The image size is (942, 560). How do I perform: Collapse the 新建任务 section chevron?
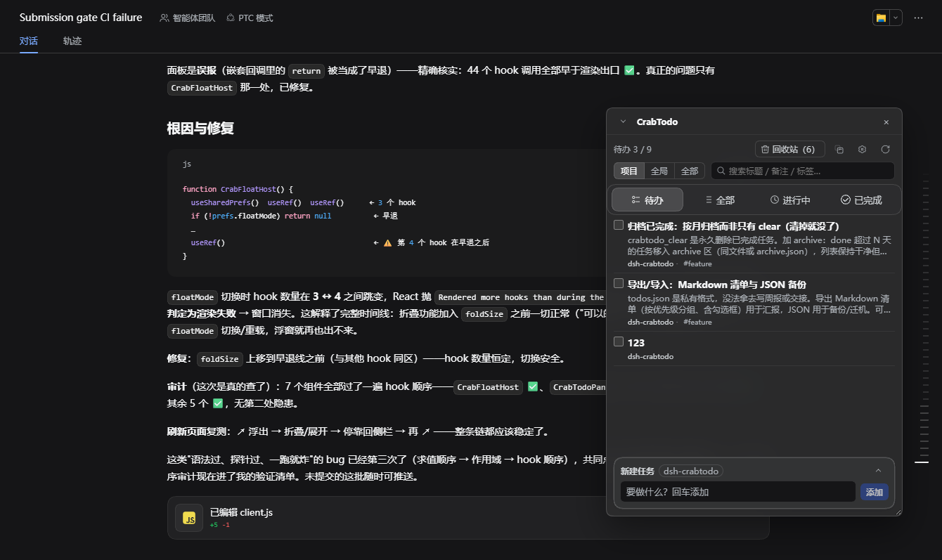pyautogui.click(x=878, y=471)
